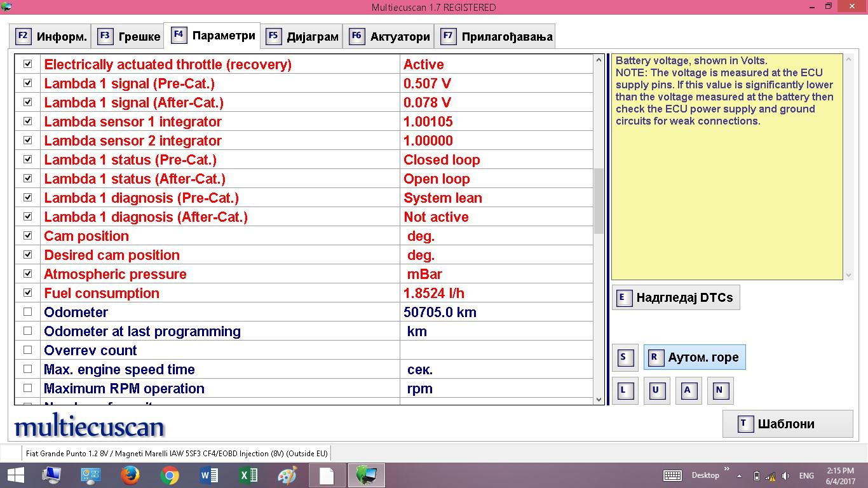Viewport: 868px width, 488px height.
Task: Expand the Desktop toolbar chevron
Action: (x=727, y=470)
